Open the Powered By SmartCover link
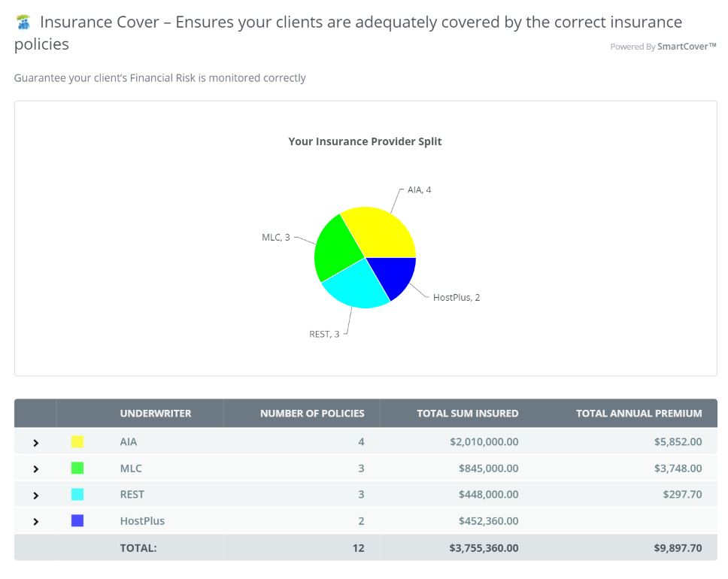Viewport: 728px width, 579px height. coord(663,47)
